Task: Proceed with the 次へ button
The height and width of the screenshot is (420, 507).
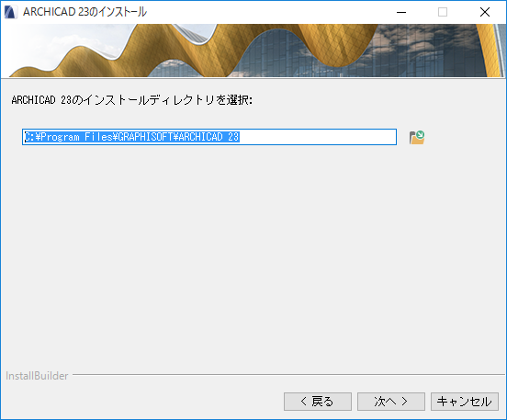Action: click(391, 402)
